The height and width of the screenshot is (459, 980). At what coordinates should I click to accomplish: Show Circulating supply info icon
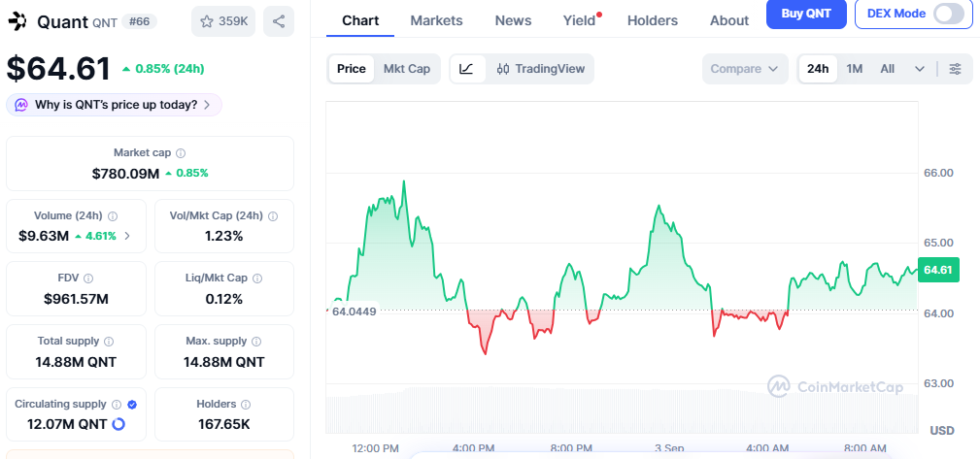point(118,405)
